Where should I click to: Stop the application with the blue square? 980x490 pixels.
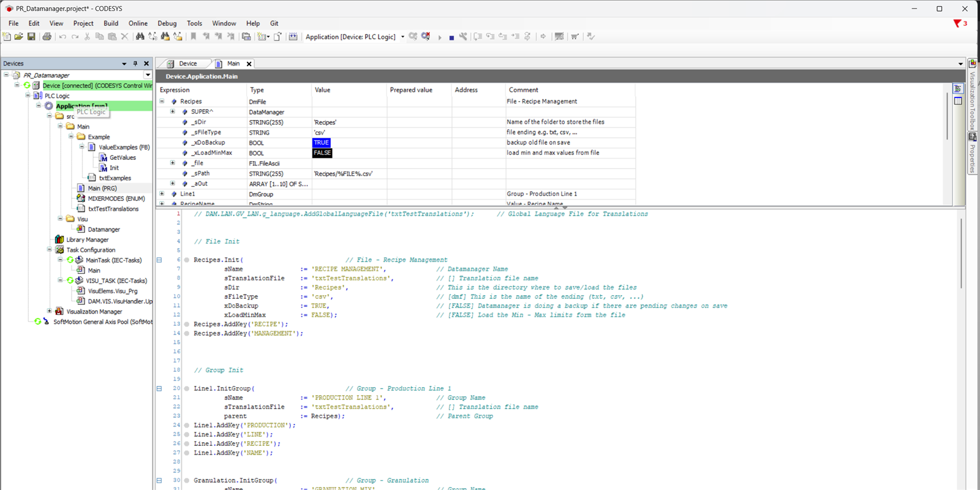pos(451,37)
